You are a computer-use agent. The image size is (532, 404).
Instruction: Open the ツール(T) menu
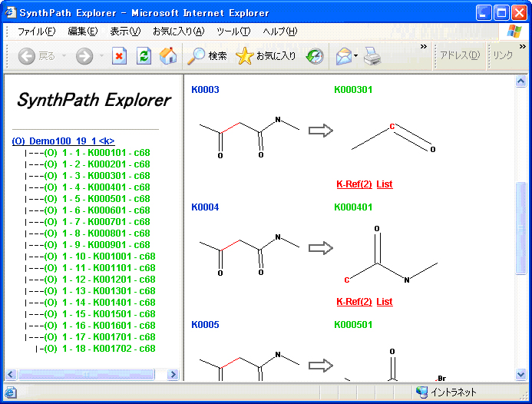pos(233,31)
